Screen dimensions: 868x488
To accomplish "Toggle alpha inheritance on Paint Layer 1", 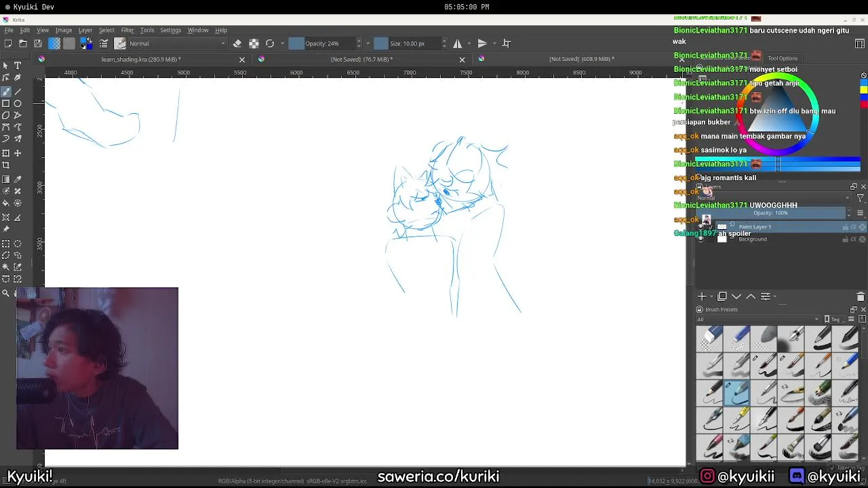I will pos(854,227).
